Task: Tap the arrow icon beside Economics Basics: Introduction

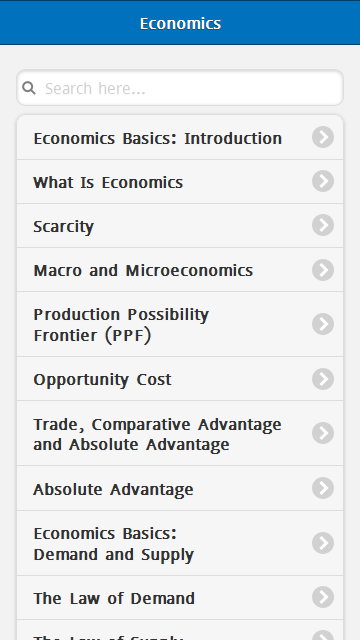Action: 323,137
